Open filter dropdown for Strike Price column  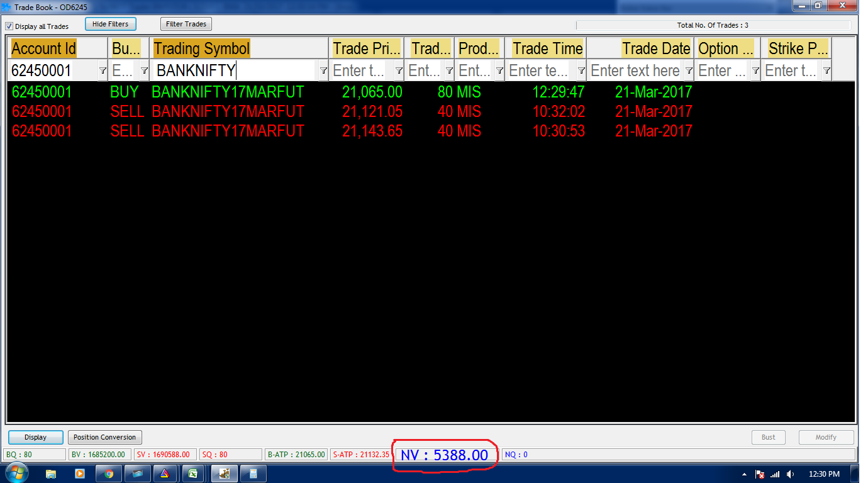826,71
